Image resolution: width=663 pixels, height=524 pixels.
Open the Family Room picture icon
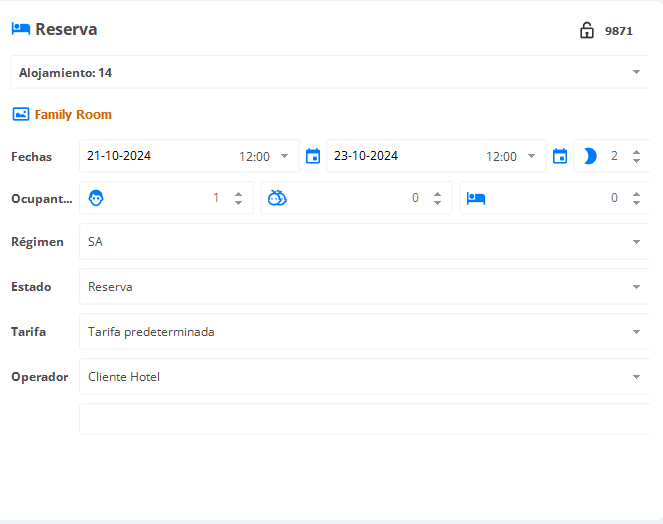pyautogui.click(x=21, y=114)
